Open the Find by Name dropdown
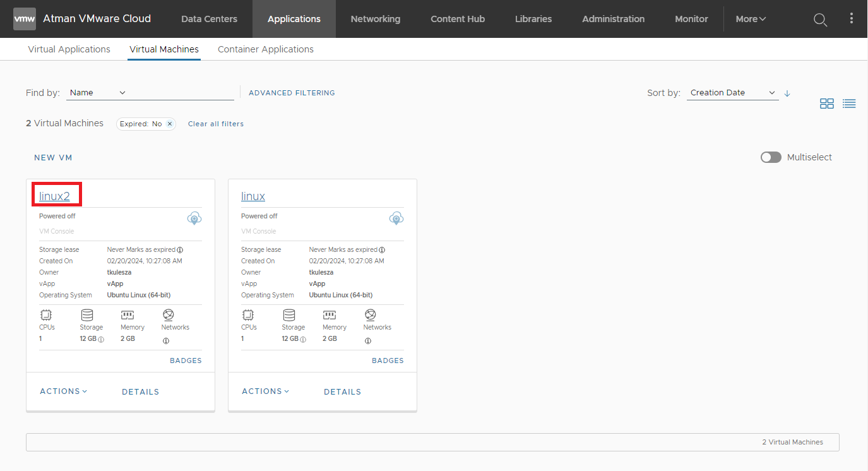 point(97,93)
